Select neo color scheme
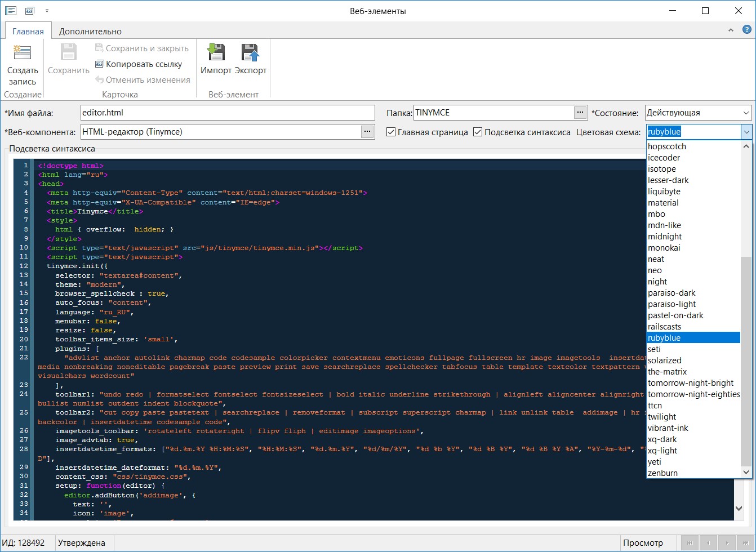The width and height of the screenshot is (756, 552). pyautogui.click(x=693, y=270)
